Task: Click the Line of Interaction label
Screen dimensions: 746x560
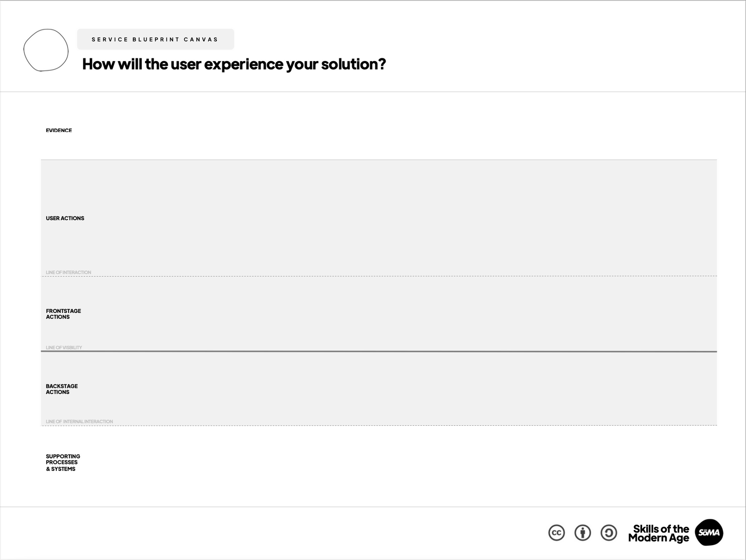Action: point(69,272)
